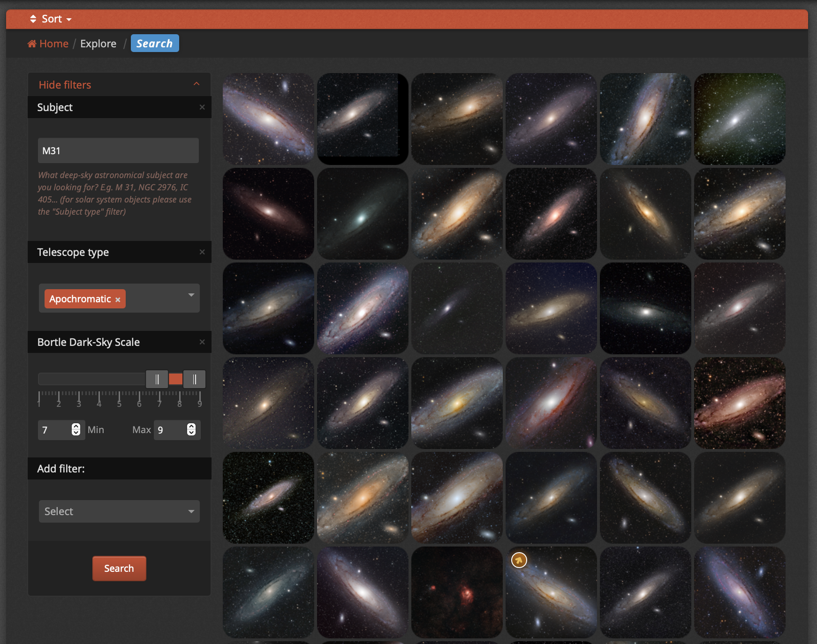Remove the Telescope type filter with its X
The width and height of the screenshot is (817, 644).
coord(202,252)
